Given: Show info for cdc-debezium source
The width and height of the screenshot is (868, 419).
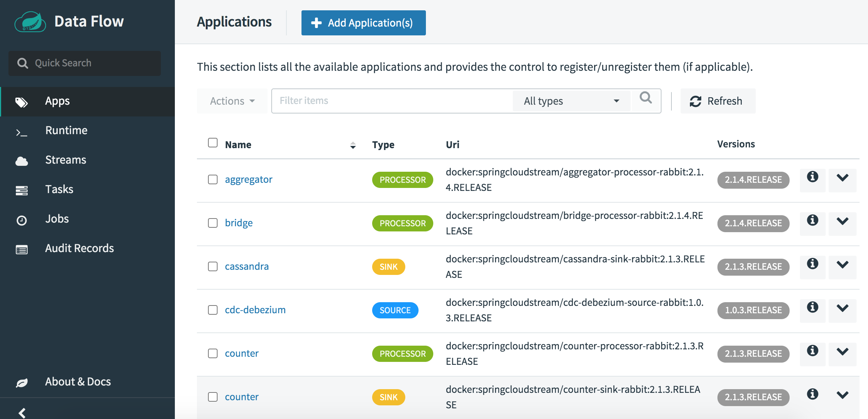Looking at the screenshot, I should tap(812, 308).
